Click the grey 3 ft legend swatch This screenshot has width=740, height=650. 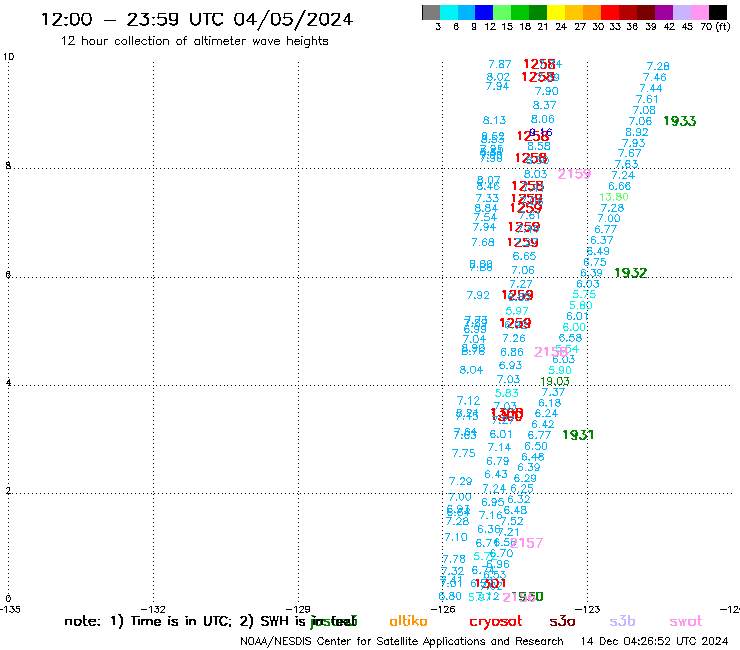(x=431, y=12)
